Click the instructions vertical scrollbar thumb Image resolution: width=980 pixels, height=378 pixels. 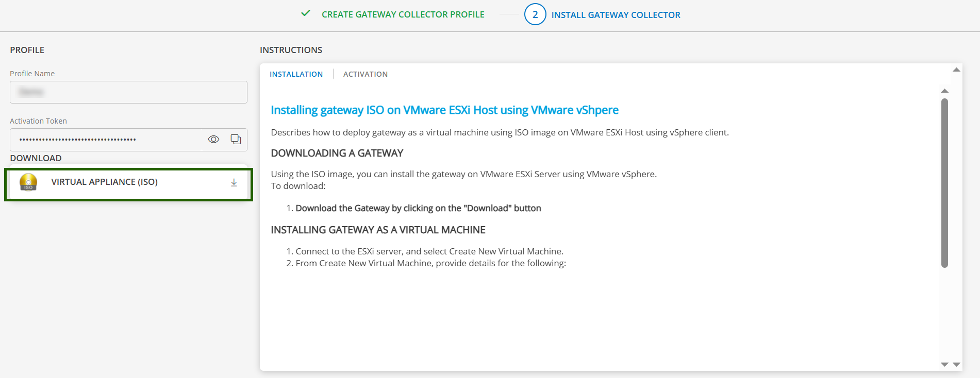point(944,183)
